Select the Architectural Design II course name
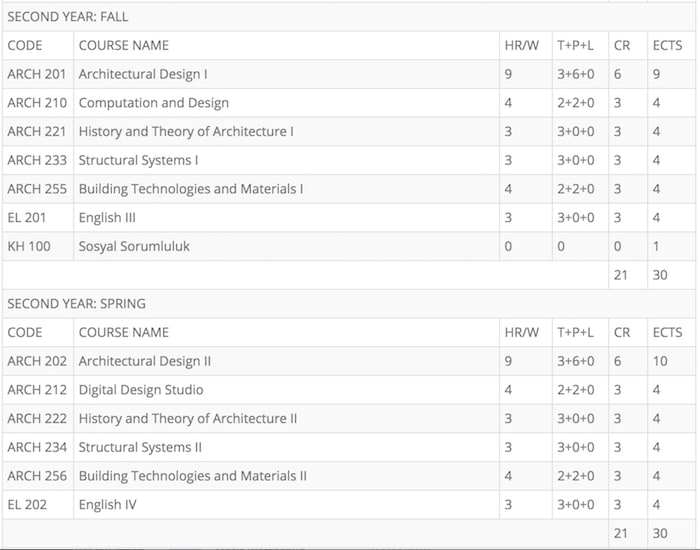700x550 pixels. 145,361
